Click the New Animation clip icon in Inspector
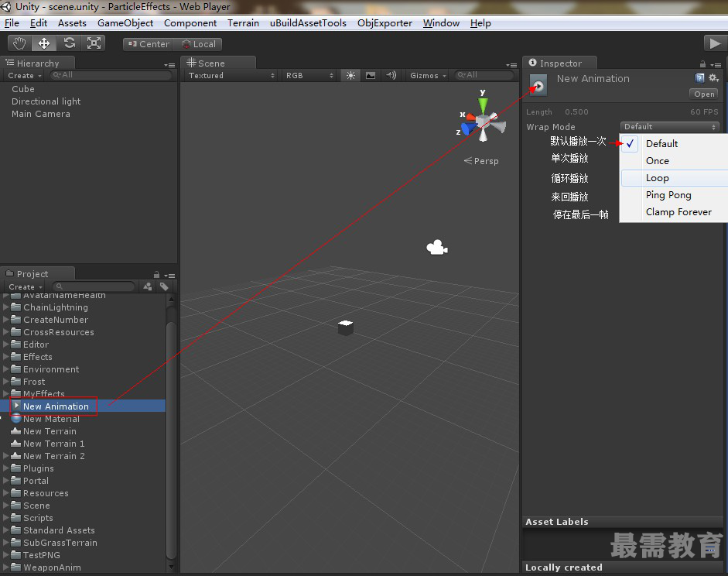The image size is (728, 576). point(538,85)
